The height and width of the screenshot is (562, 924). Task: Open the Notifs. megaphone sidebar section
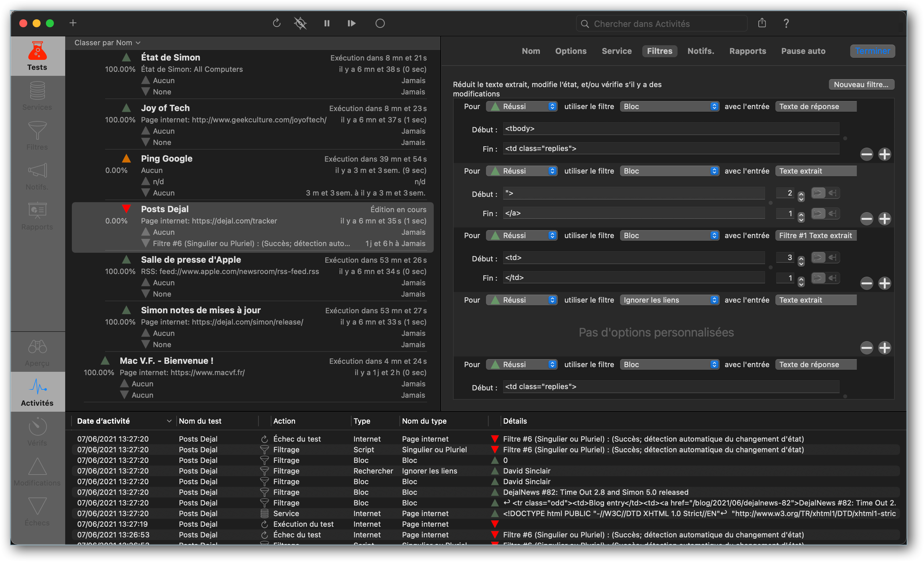37,176
